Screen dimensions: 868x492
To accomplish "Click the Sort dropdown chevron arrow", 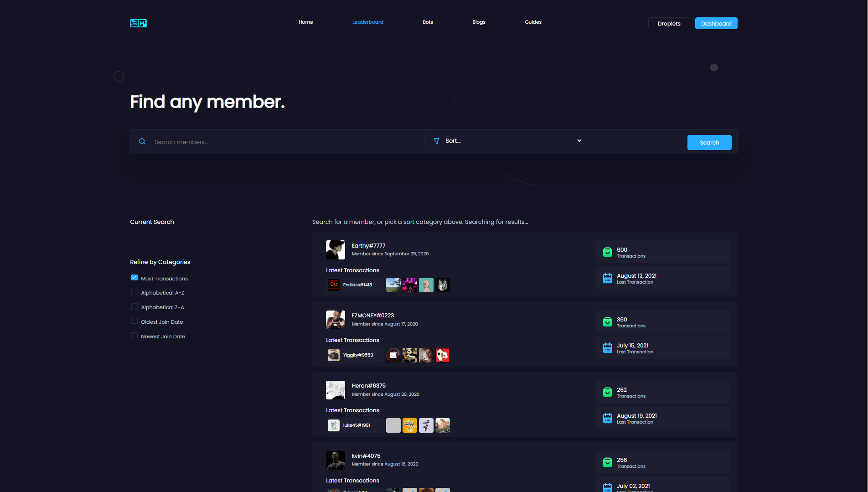I will pos(579,141).
